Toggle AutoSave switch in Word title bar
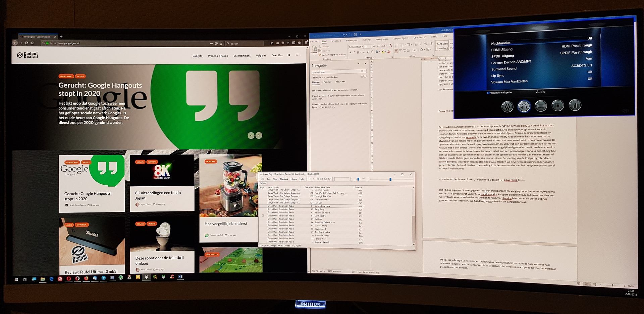 [337, 35]
